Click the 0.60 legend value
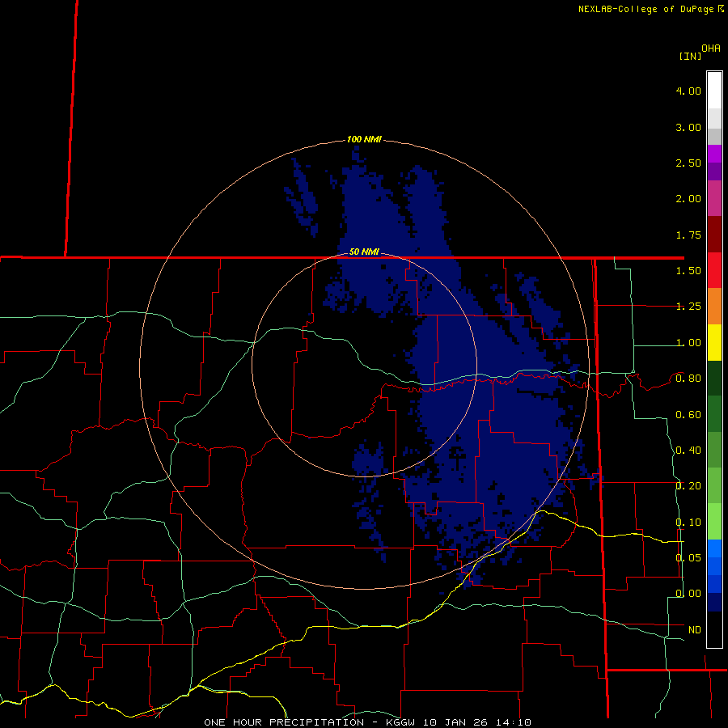This screenshot has height=728, width=728. [x=688, y=415]
